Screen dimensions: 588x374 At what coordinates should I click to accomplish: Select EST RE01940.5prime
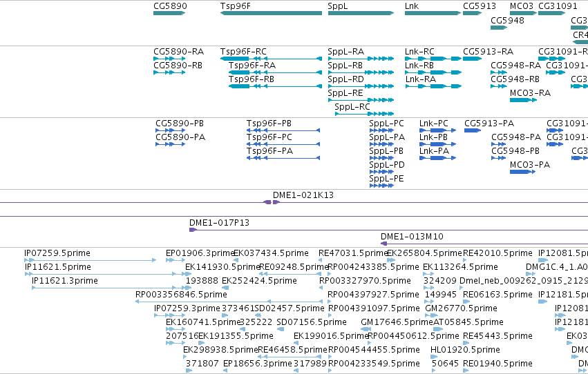466,371
